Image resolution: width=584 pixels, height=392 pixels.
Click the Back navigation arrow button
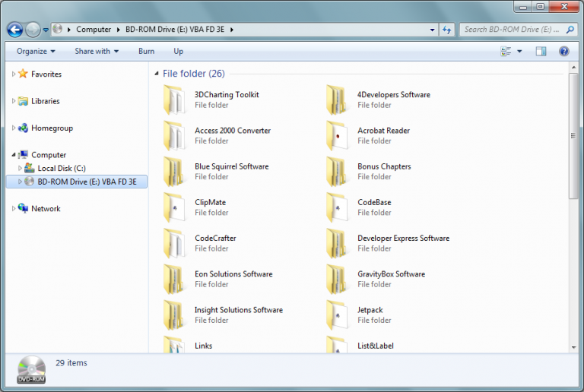14,30
